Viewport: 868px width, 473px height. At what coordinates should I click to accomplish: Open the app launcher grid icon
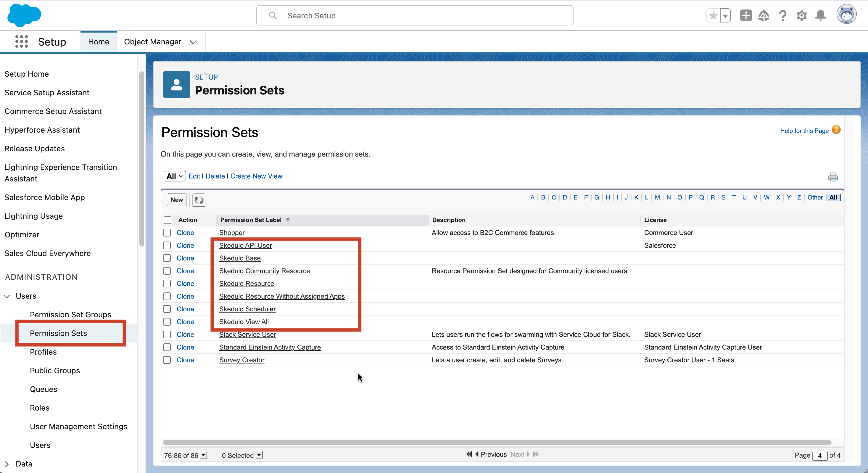coord(21,41)
